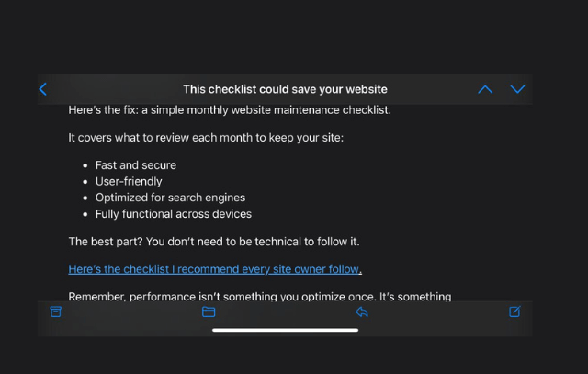
Task: Tap the 'Fast and secure' bullet
Action: (x=135, y=165)
